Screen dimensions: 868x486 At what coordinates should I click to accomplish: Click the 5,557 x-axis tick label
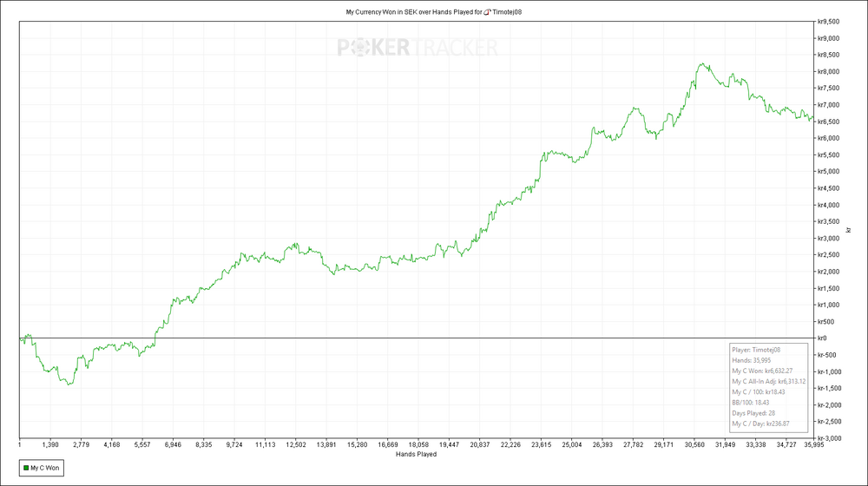tap(142, 444)
